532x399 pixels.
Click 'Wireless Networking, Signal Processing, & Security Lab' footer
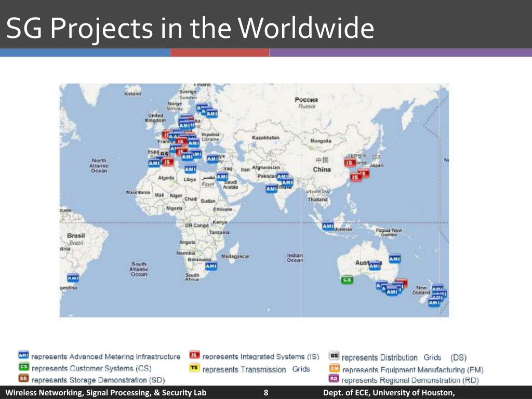(x=106, y=393)
